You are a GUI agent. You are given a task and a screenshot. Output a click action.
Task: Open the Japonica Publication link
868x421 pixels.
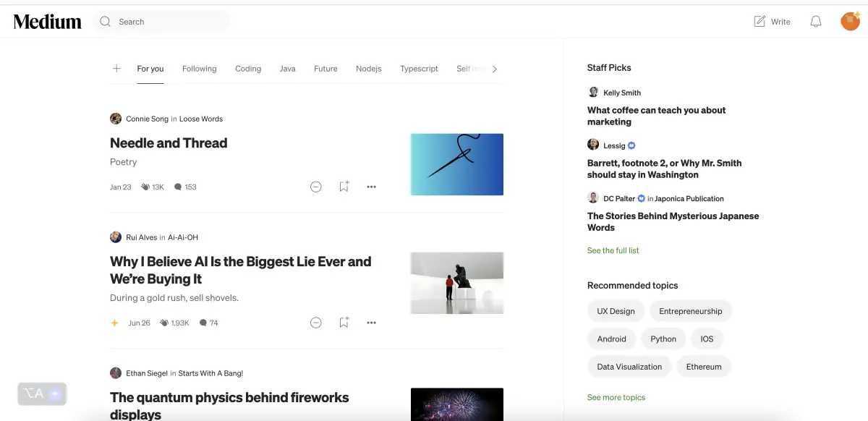689,198
